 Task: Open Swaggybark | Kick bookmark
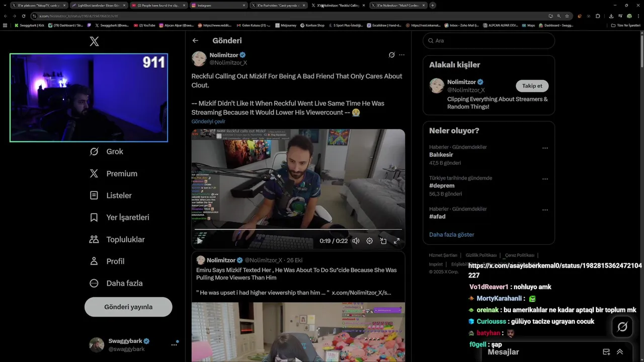click(x=30, y=25)
